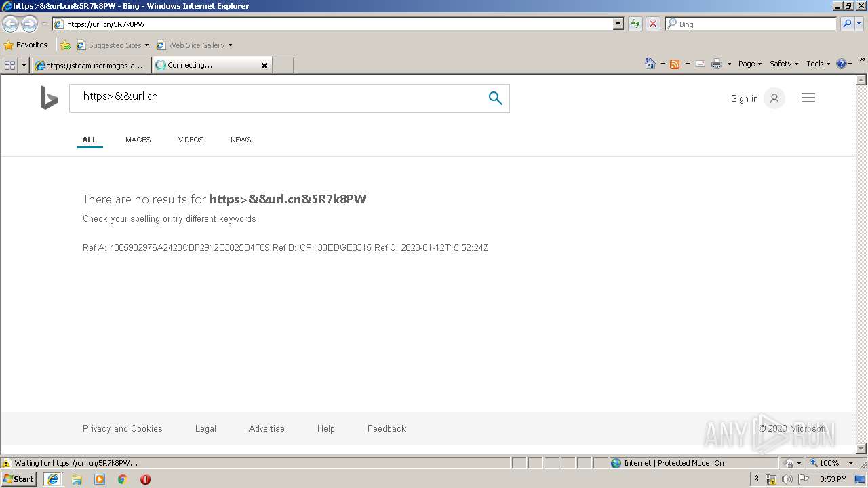Open search provider dropdown arrow
Image resolution: width=868 pixels, height=488 pixels.
coord(859,24)
